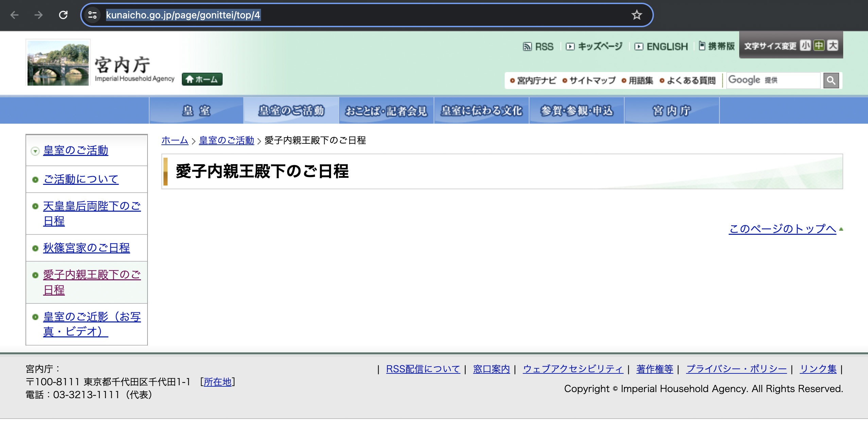Set text size to large (大)

(833, 46)
